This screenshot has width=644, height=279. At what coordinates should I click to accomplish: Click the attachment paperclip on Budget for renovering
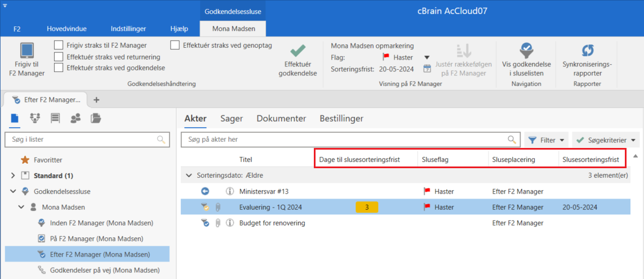(x=218, y=223)
